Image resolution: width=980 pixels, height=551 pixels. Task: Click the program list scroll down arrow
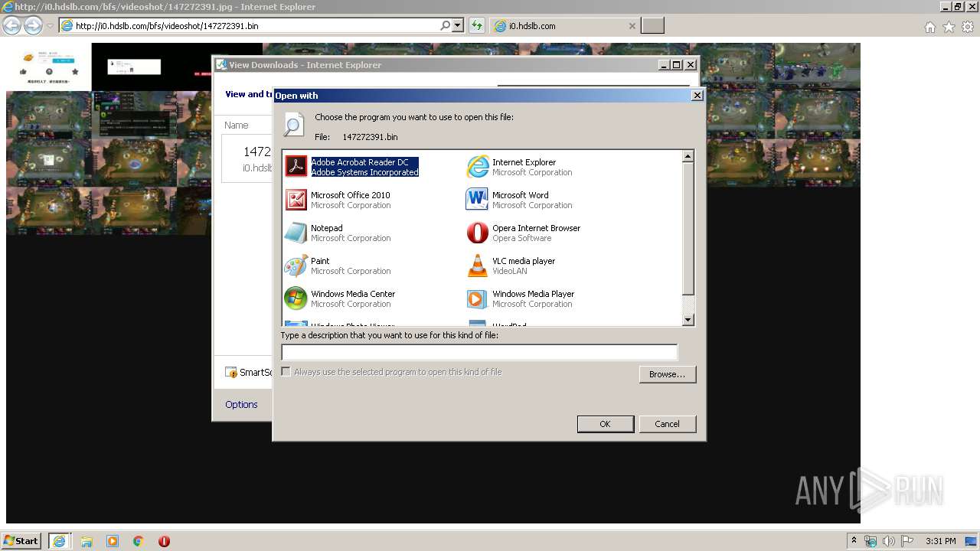(688, 320)
